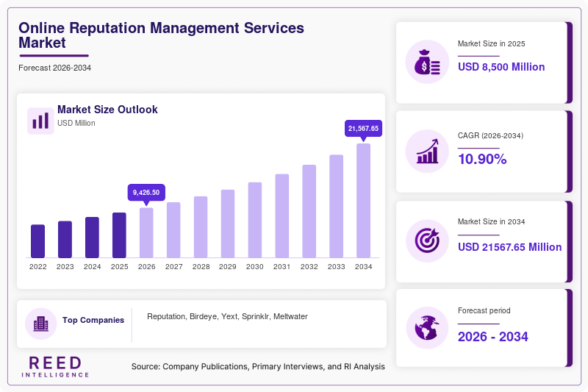The image size is (588, 392).
Task: Click the 'Market Size in 2025' label
Action: point(491,43)
